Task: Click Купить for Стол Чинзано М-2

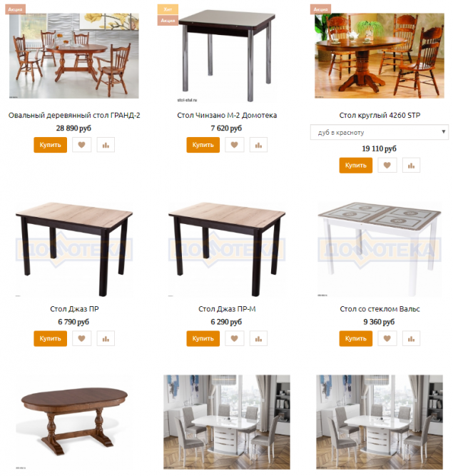Action: [203, 145]
